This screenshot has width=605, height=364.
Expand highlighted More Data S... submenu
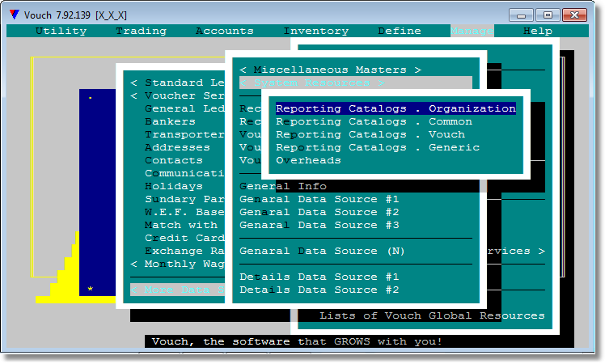(x=177, y=290)
